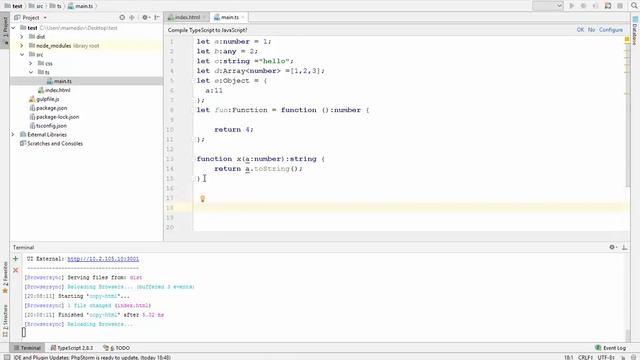Select package.json in the project tree

(x=51, y=108)
